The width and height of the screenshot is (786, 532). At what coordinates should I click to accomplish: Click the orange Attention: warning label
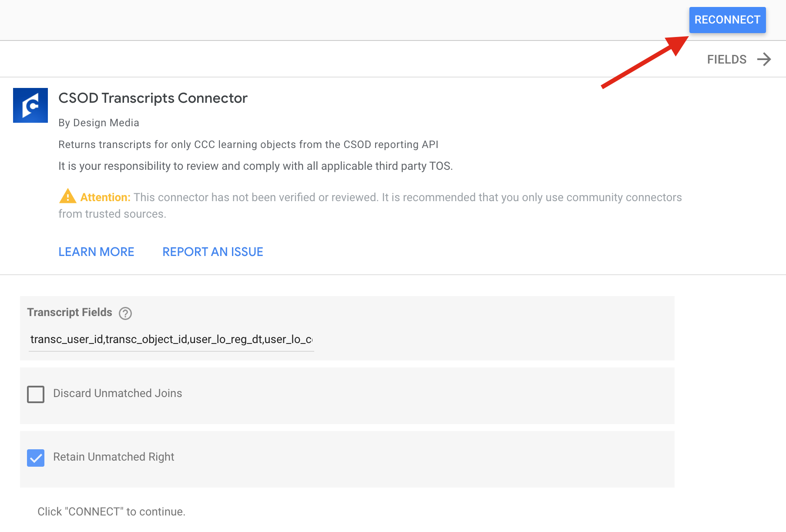point(105,197)
